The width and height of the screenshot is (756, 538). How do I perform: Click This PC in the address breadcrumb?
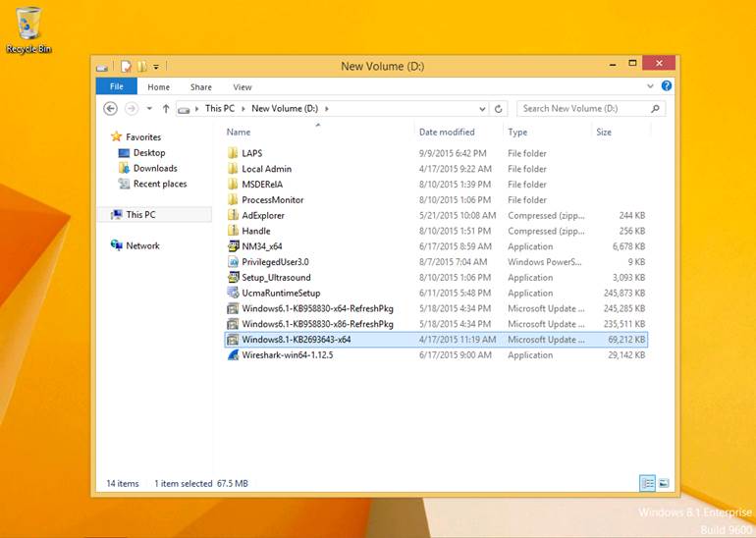[220, 109]
